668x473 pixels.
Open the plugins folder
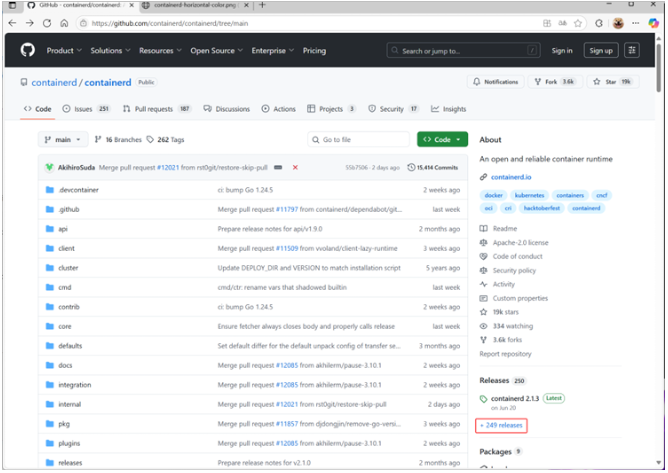[69, 444]
